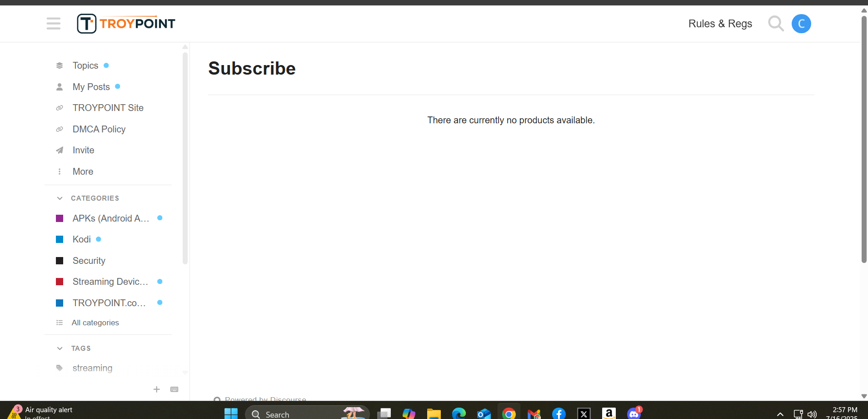Go to My Posts
This screenshot has height=419, width=868.
[91, 87]
